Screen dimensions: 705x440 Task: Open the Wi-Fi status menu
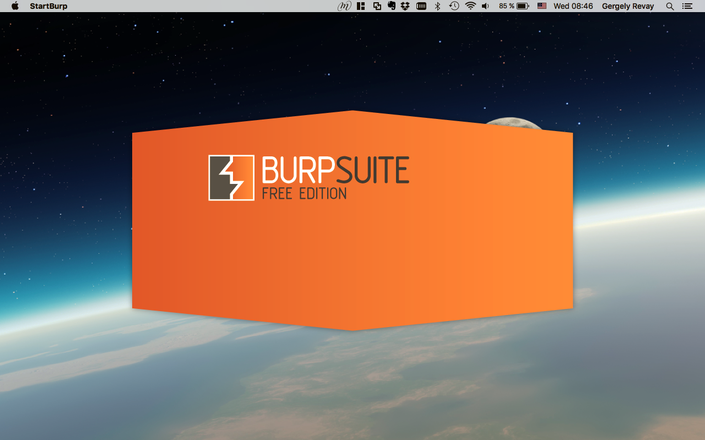coord(470,6)
